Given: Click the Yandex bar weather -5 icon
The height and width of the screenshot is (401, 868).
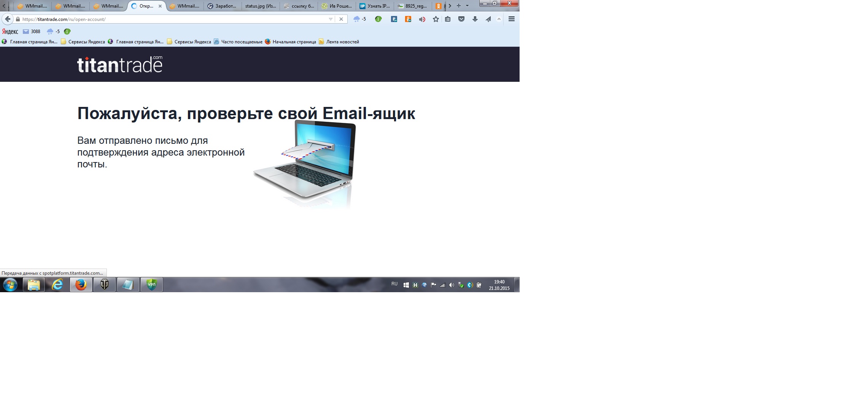Looking at the screenshot, I should pyautogui.click(x=53, y=32).
